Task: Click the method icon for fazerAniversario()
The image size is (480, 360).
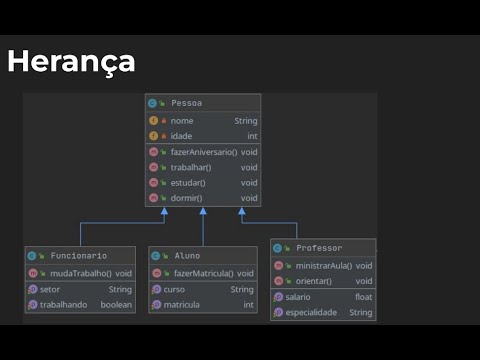Action: (153, 152)
